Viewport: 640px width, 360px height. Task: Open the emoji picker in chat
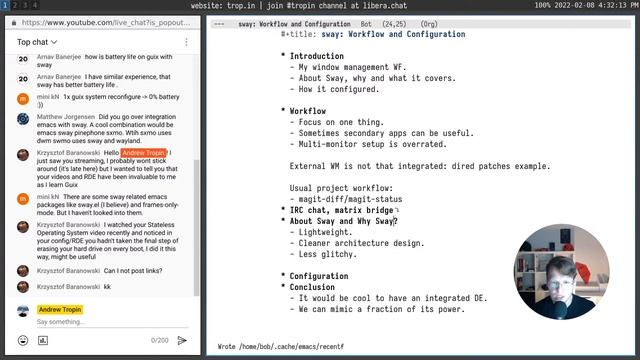23,340
